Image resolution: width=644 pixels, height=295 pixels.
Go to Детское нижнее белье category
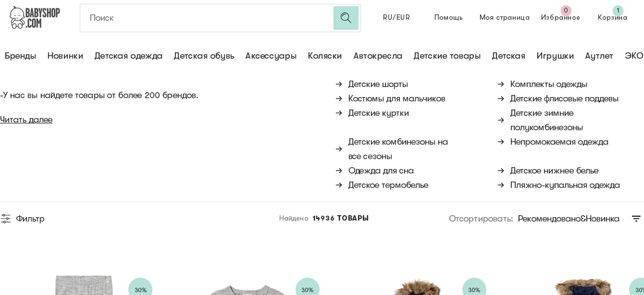[554, 171]
